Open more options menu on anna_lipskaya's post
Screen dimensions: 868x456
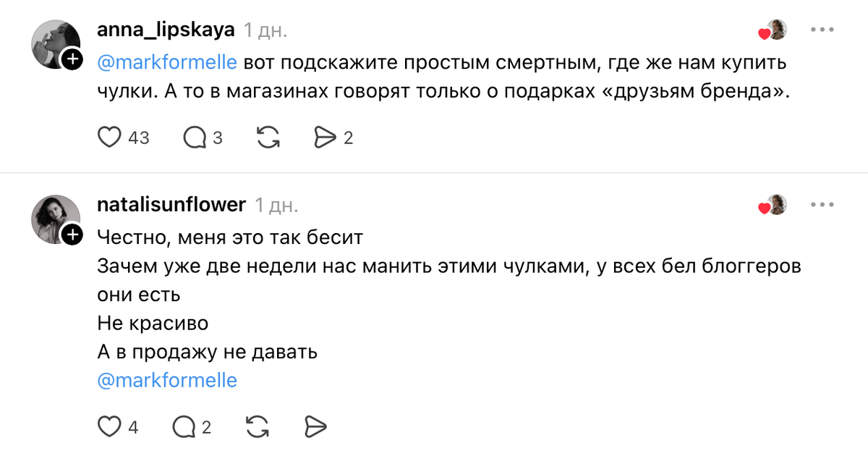(x=822, y=31)
